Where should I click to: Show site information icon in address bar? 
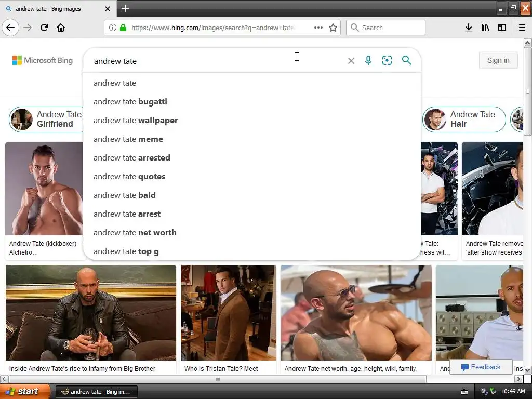(113, 28)
